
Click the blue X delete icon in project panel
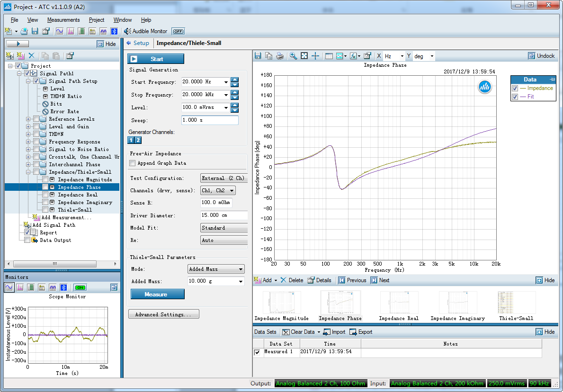32,56
